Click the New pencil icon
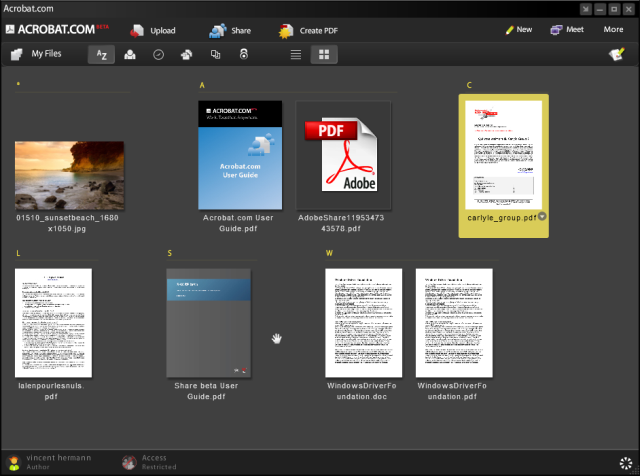Image resolution: width=640 pixels, height=476 pixels. 509,30
